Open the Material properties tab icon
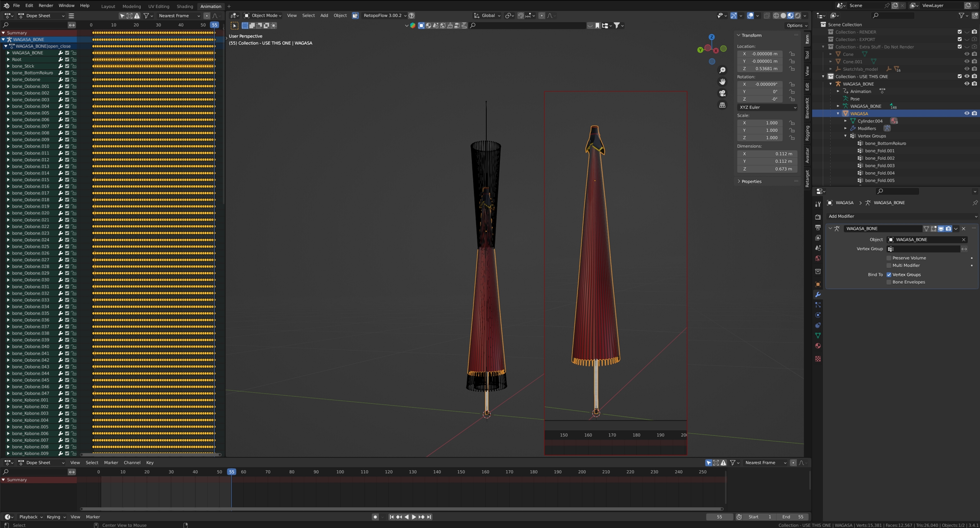 coord(818,346)
